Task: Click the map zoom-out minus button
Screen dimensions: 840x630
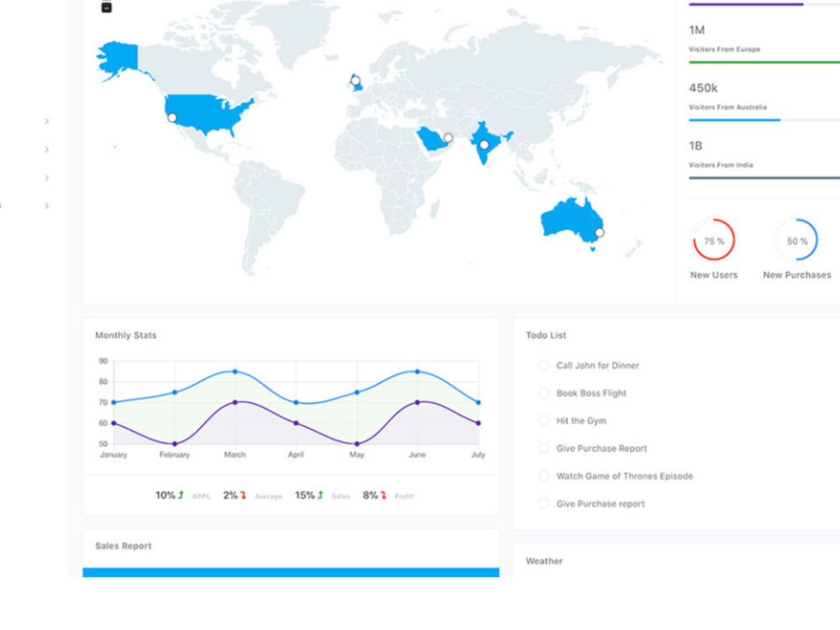Action: (107, 8)
